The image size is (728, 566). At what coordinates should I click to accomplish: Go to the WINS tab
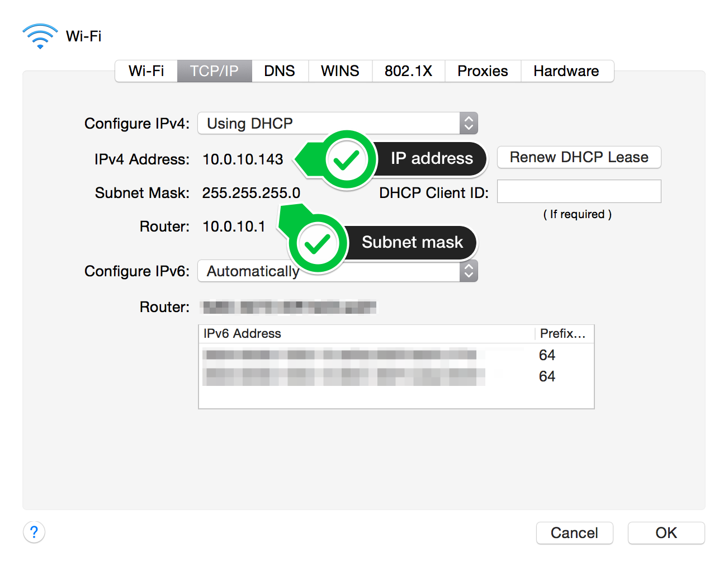click(340, 71)
